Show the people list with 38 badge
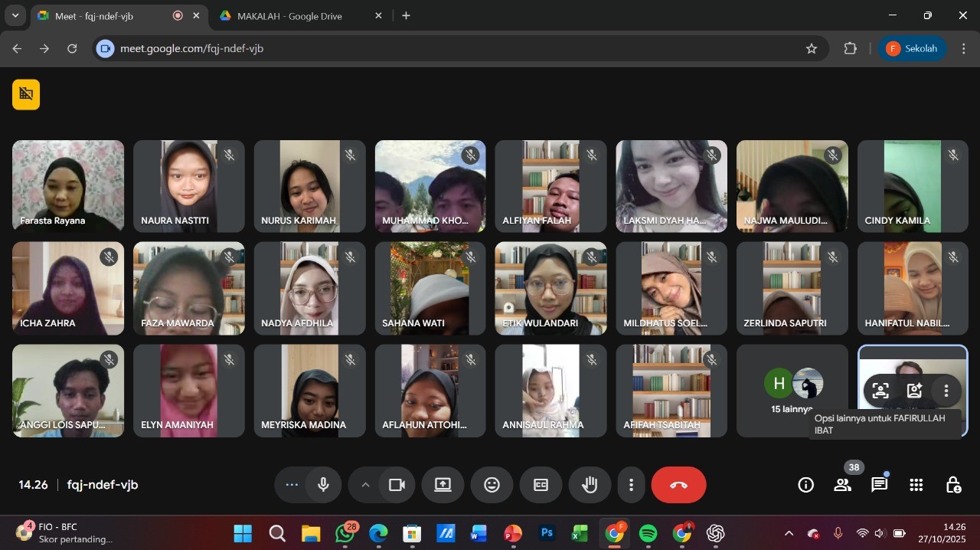Viewport: 980px width, 550px height. point(842,485)
